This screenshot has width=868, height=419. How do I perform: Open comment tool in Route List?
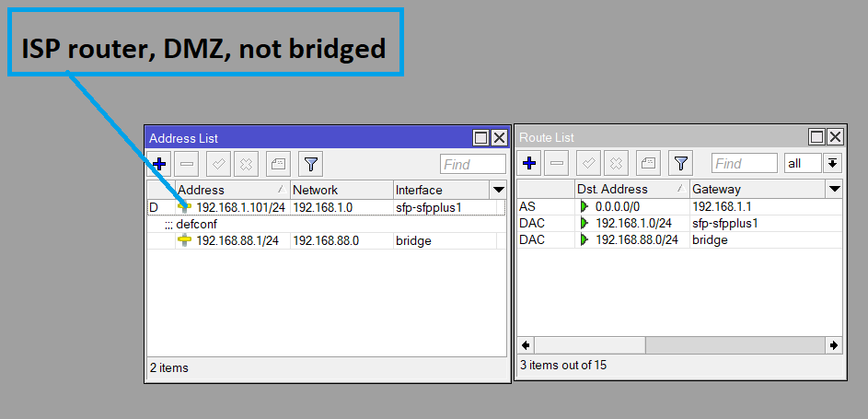[648, 163]
